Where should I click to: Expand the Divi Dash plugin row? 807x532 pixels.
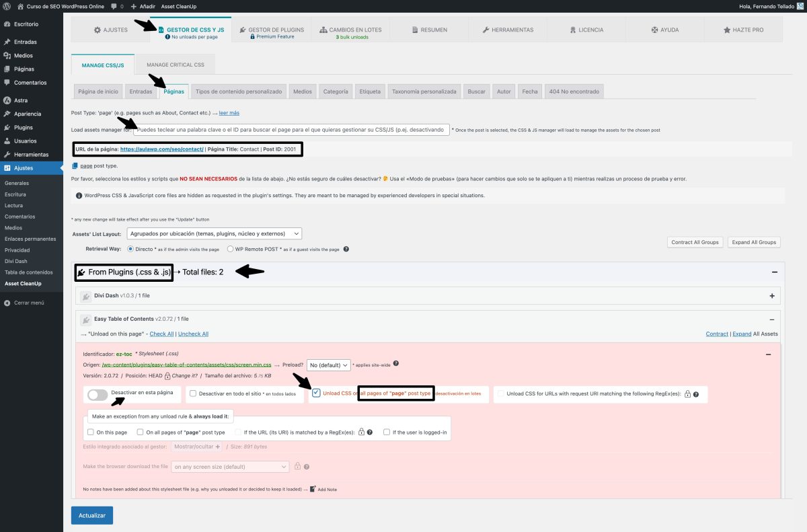[x=771, y=296]
